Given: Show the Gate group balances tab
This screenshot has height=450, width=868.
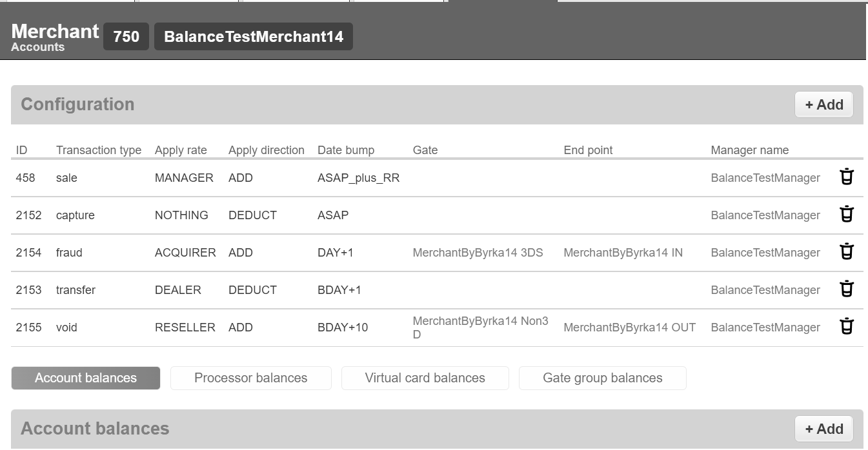Looking at the screenshot, I should pyautogui.click(x=602, y=378).
